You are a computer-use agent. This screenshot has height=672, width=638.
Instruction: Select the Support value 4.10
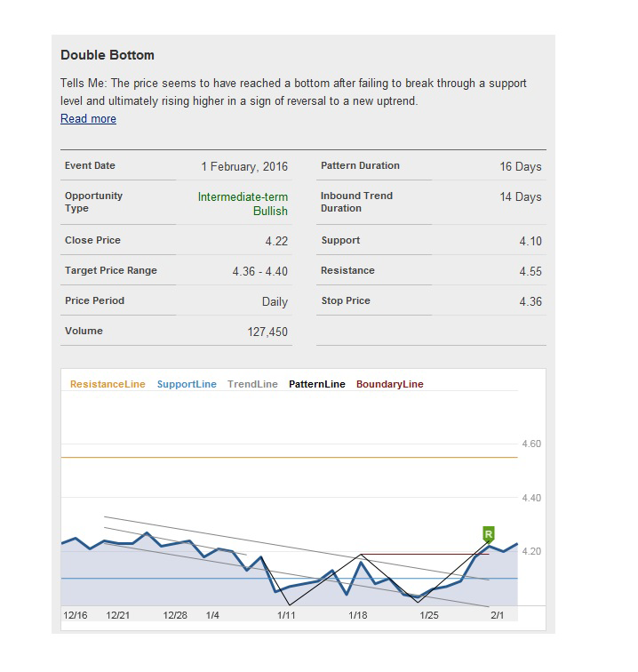(530, 242)
